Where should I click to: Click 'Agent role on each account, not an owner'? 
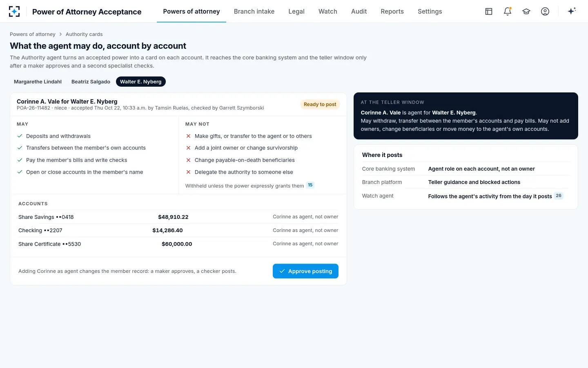pos(481,169)
